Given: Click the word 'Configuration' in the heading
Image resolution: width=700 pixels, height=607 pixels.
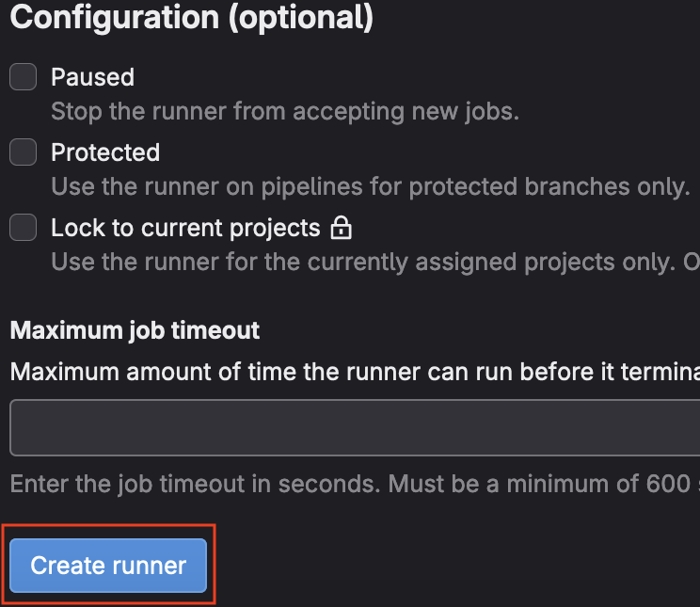Looking at the screenshot, I should pyautogui.click(x=111, y=18).
